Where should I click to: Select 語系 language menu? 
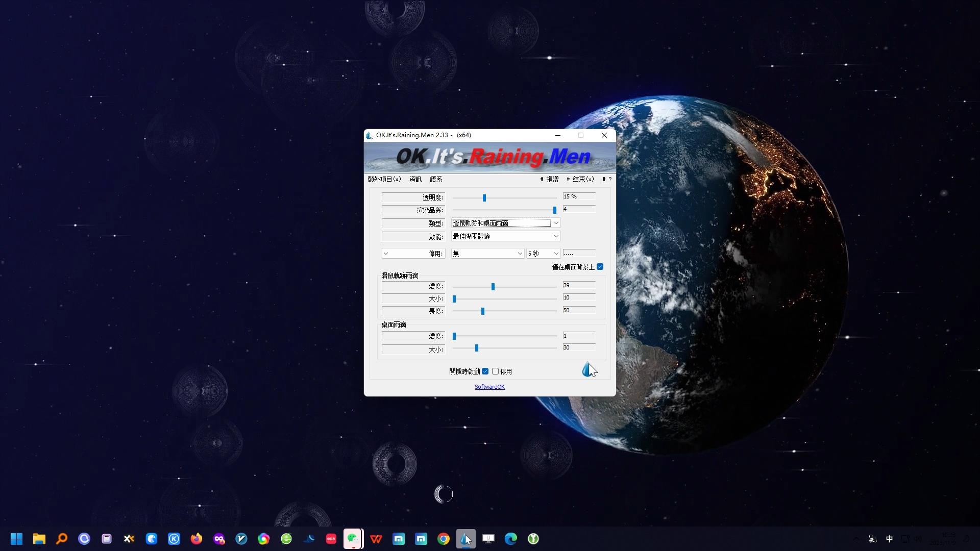click(435, 179)
